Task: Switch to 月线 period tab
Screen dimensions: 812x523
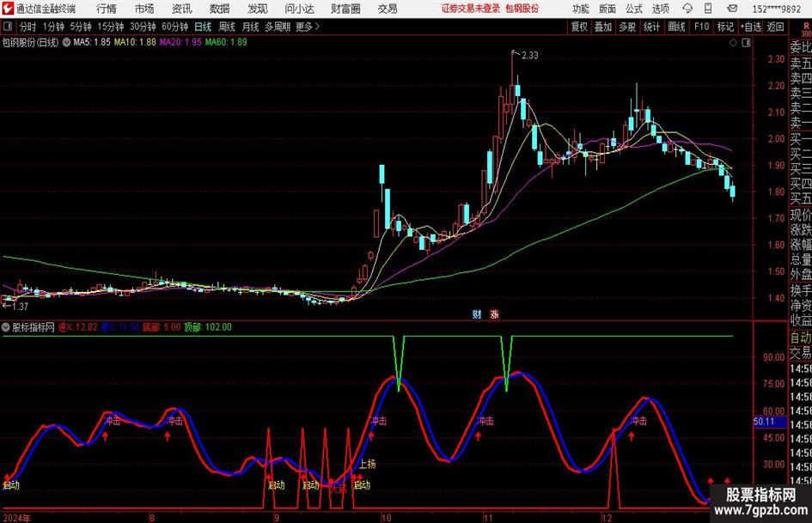Action: pos(251,27)
